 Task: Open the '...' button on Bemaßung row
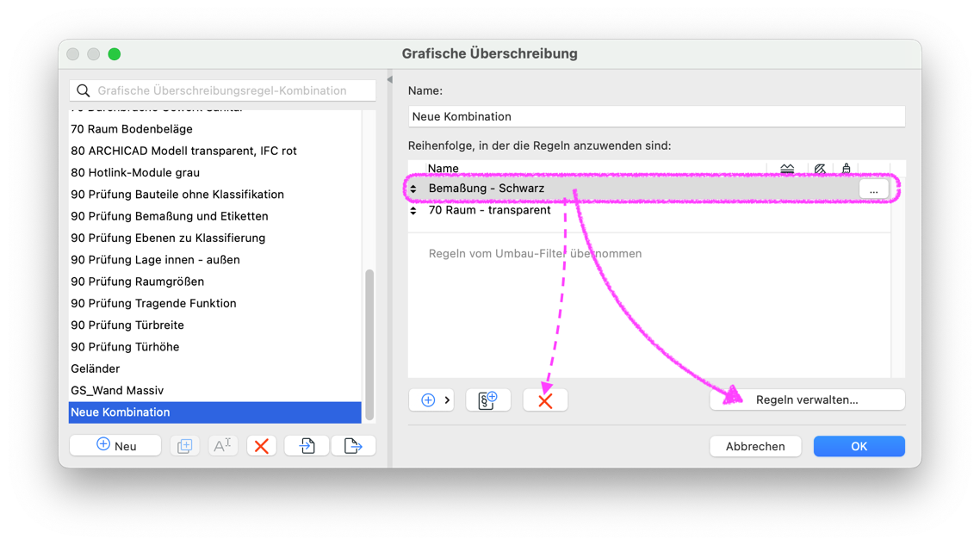coord(874,189)
